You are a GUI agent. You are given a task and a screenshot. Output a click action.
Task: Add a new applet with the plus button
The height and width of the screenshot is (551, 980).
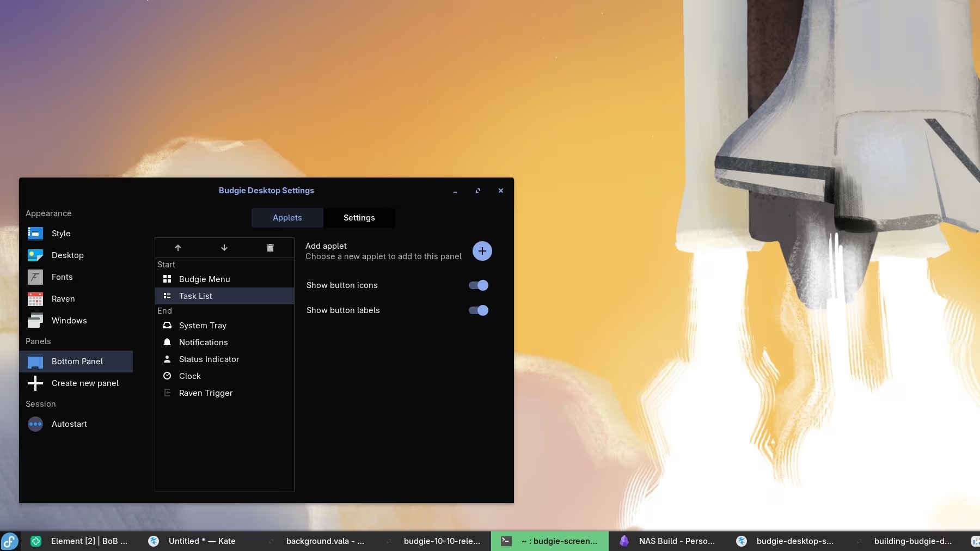pyautogui.click(x=482, y=251)
